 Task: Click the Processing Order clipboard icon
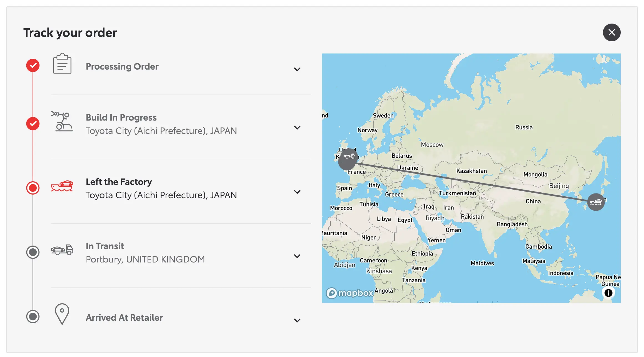(62, 63)
